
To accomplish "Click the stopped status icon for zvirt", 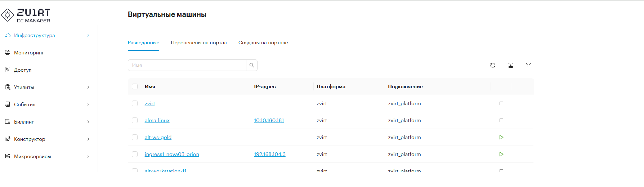I will [x=501, y=103].
